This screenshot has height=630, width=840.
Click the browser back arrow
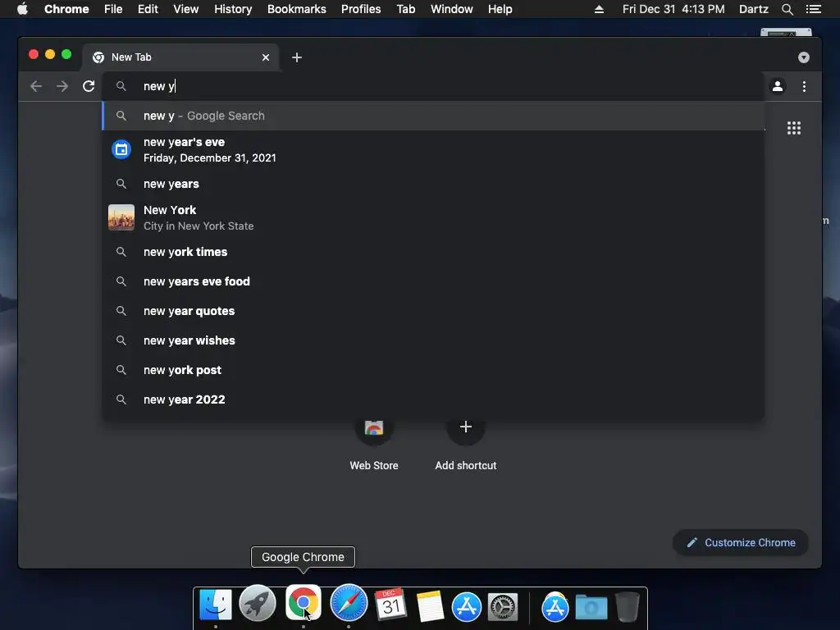(36, 86)
